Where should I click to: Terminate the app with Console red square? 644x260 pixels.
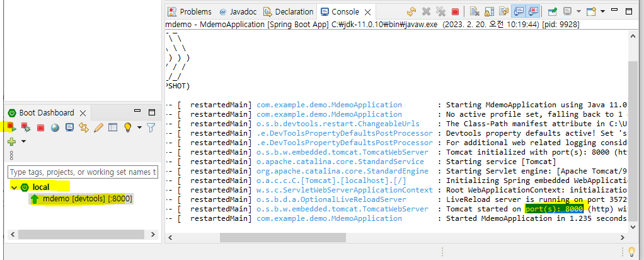[455, 11]
